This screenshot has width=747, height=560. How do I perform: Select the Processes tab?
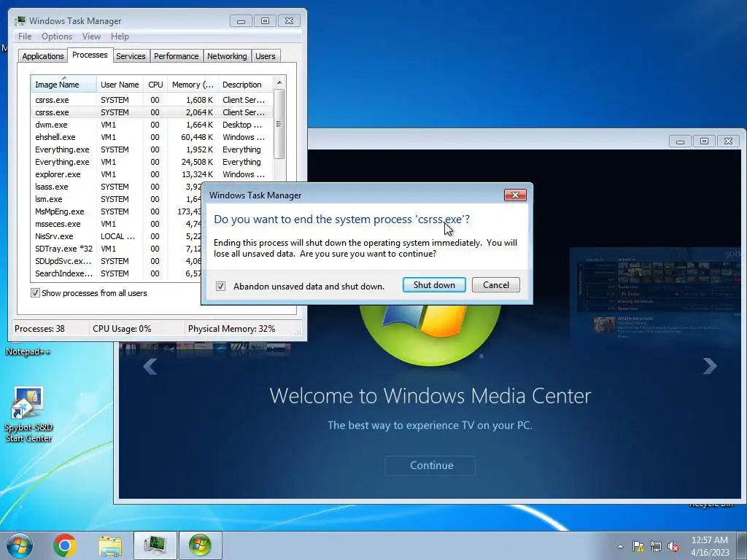(x=90, y=55)
